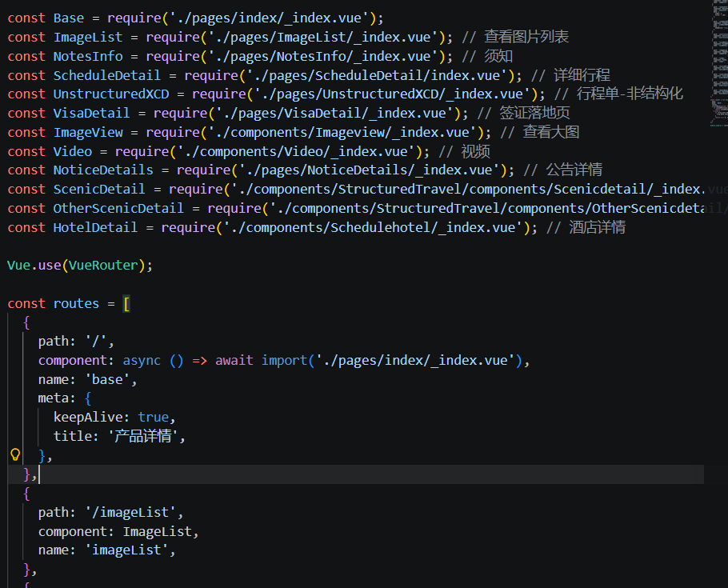Click "VueRouter" inside the Vue.use call
728x588 pixels.
103,266
